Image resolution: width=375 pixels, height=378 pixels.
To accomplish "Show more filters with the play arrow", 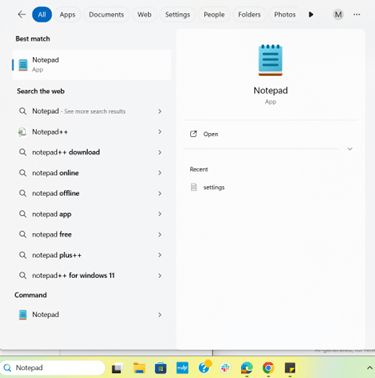I will point(311,14).
